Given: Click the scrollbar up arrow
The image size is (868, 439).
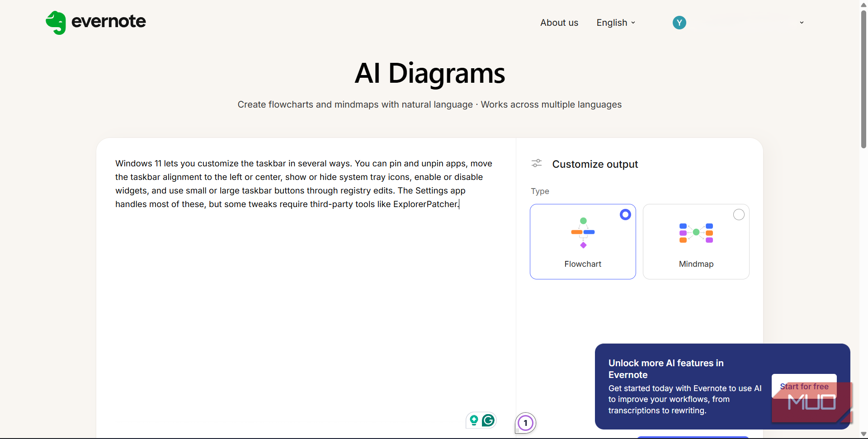Looking at the screenshot, I should tap(863, 4).
